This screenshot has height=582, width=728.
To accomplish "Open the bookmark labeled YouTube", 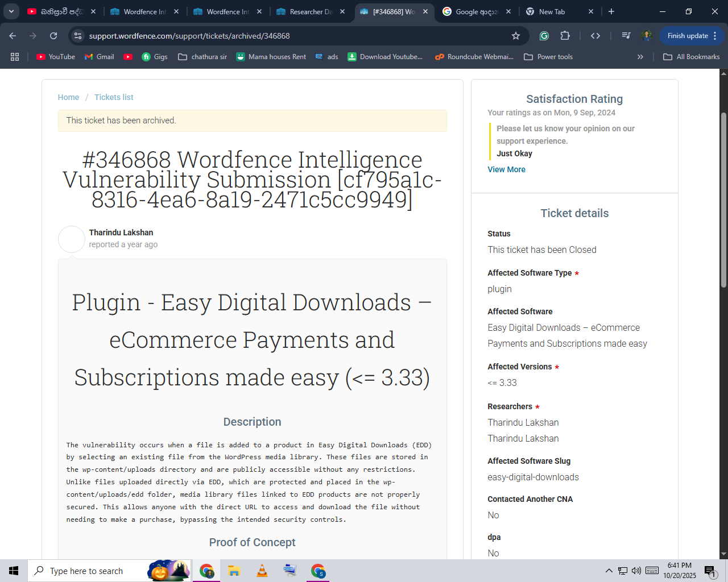I will pos(56,57).
